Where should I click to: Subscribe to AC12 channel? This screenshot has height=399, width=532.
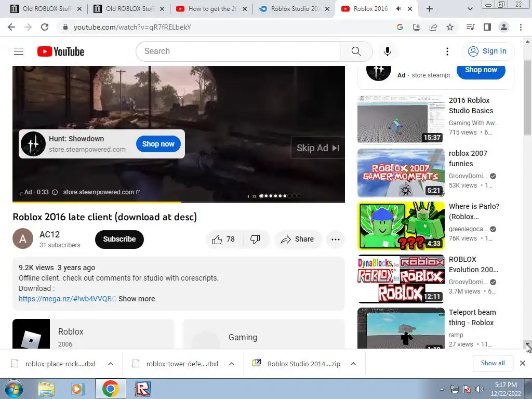click(x=119, y=239)
